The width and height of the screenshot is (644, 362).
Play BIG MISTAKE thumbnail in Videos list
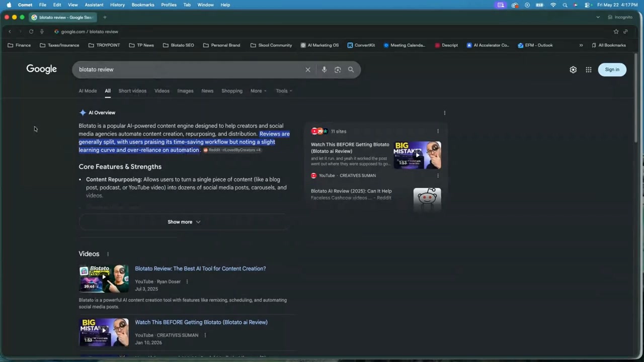(x=104, y=332)
